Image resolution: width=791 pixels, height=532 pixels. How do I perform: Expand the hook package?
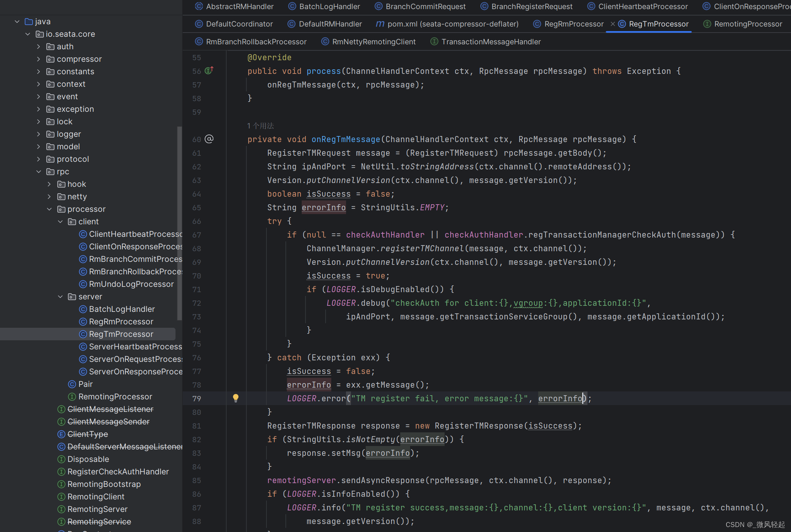point(49,184)
